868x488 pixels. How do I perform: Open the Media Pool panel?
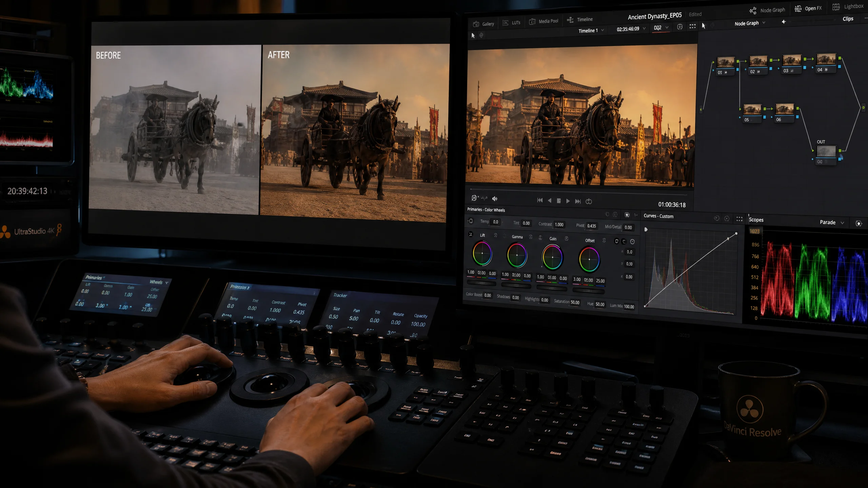click(544, 21)
